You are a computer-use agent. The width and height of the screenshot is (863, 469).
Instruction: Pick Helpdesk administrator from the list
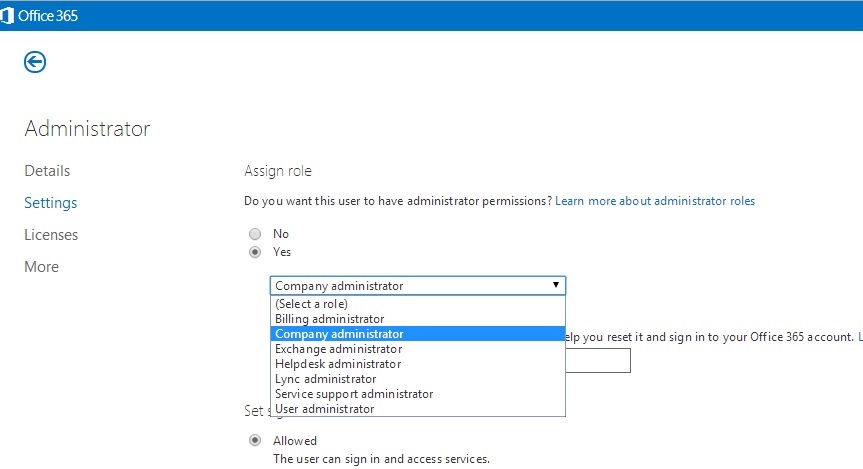tap(338, 364)
